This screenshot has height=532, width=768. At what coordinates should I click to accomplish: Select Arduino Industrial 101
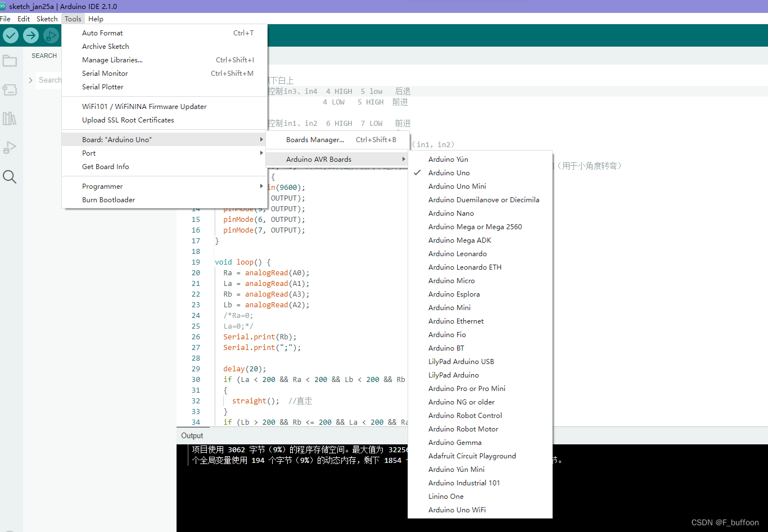tap(480, 483)
